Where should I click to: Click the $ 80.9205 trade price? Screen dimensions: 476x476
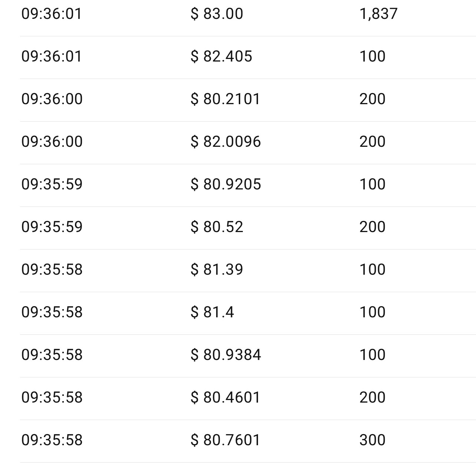coord(225,185)
